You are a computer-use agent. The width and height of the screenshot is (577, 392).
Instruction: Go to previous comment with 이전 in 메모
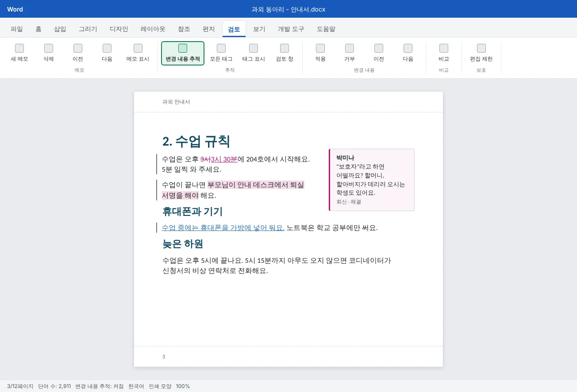pyautogui.click(x=78, y=54)
